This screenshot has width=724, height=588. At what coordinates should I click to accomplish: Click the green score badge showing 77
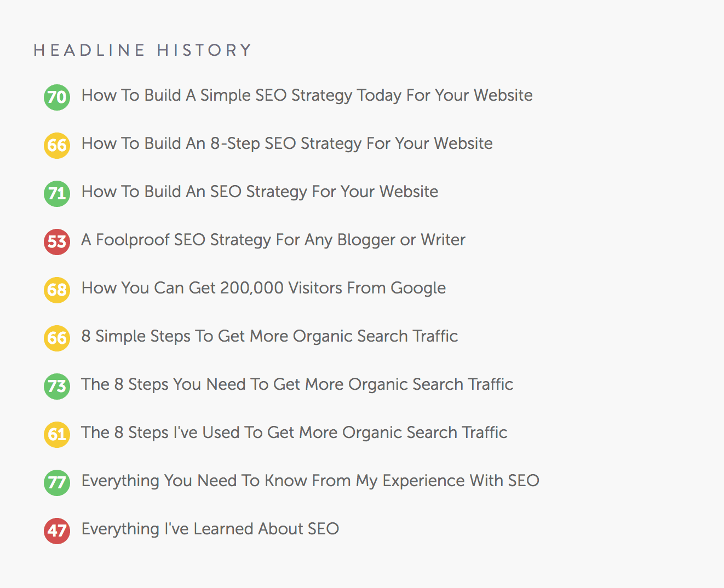coord(56,482)
